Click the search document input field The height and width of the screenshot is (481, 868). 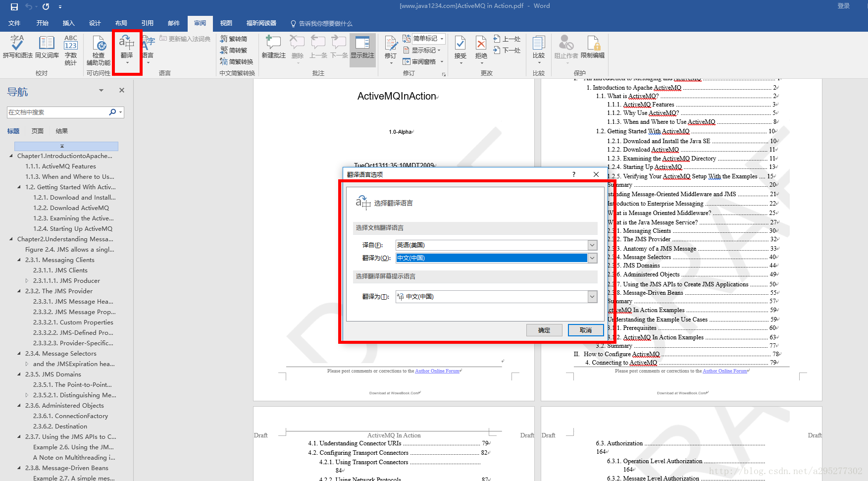(x=57, y=112)
